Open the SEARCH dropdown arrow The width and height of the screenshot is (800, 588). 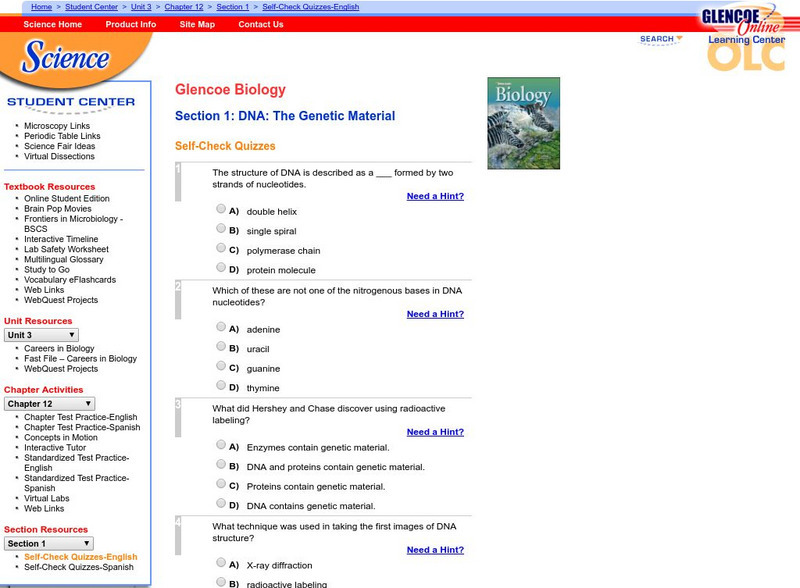[x=678, y=38]
